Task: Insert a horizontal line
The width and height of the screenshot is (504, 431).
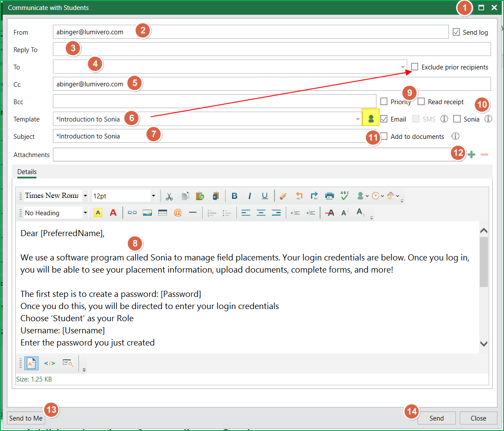Action: coord(193,213)
